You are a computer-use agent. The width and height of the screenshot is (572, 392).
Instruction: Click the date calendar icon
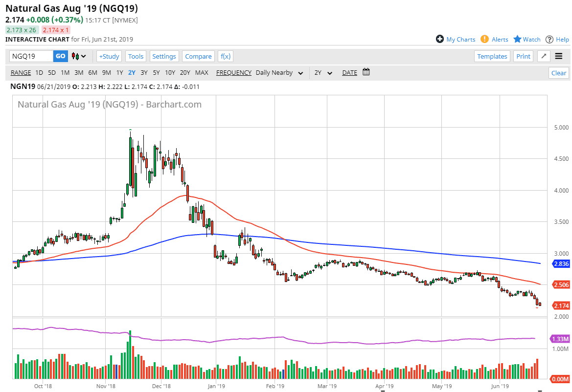(x=366, y=72)
